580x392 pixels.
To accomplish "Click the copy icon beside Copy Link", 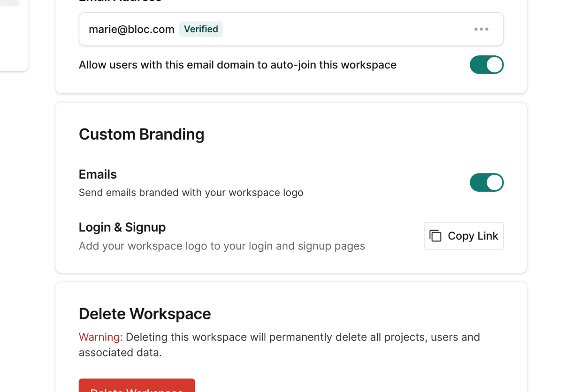I will [435, 236].
